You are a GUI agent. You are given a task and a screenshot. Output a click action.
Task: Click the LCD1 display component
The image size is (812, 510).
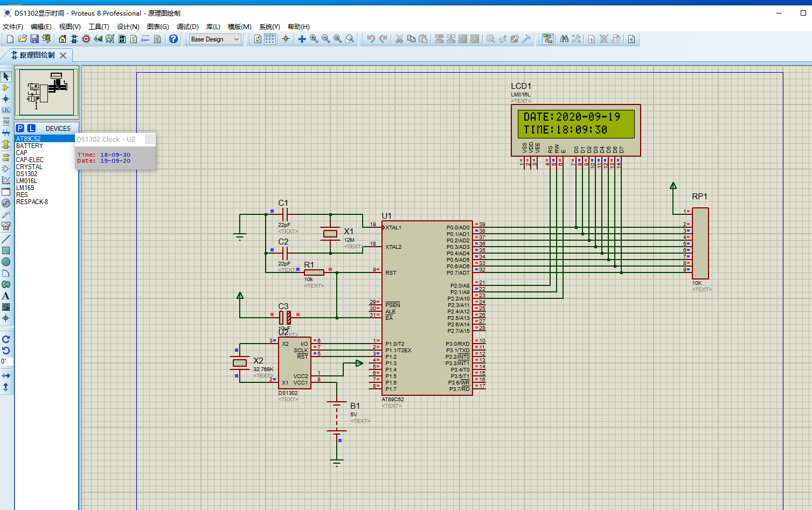pyautogui.click(x=575, y=130)
